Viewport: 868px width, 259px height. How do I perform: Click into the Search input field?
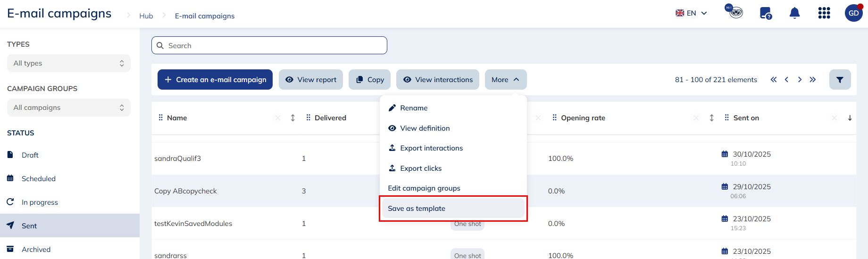coord(269,46)
